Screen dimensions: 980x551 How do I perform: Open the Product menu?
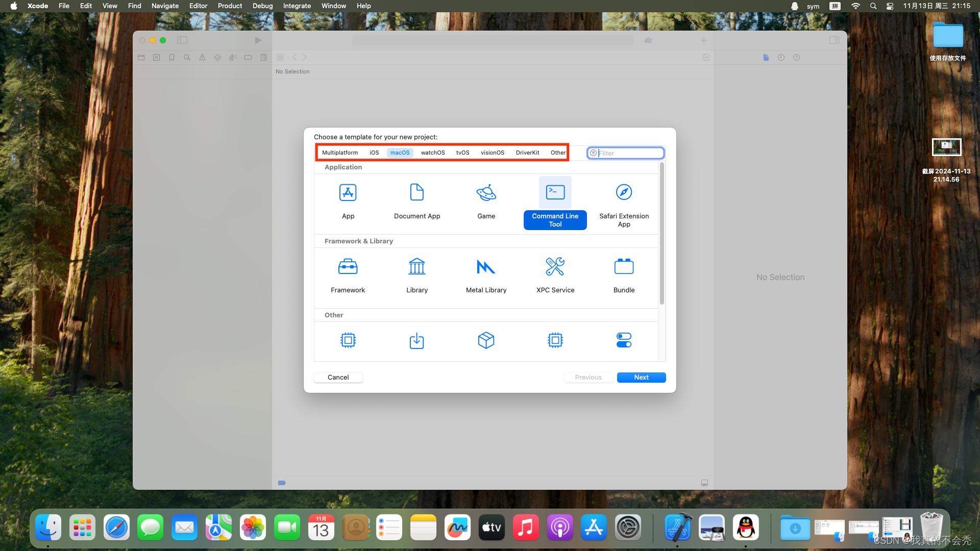(x=230, y=6)
